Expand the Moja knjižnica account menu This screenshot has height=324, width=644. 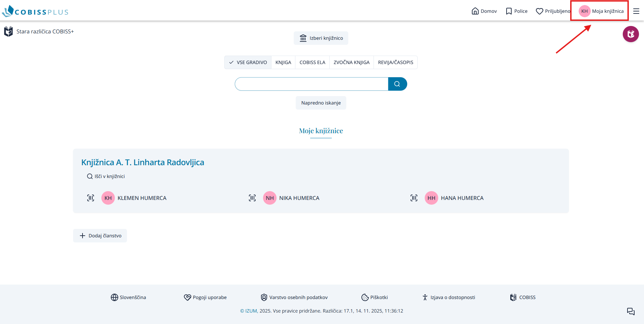tap(601, 11)
